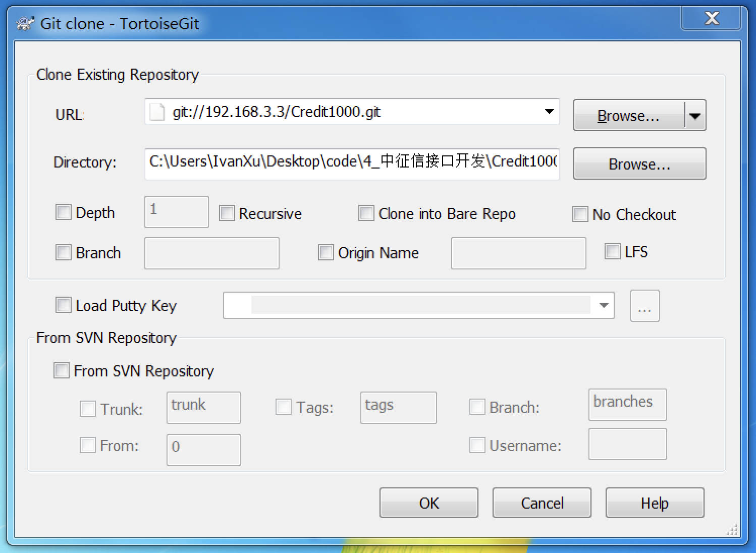Expand the Putty key dropdown
This screenshot has width=756, height=553.
coord(604,305)
